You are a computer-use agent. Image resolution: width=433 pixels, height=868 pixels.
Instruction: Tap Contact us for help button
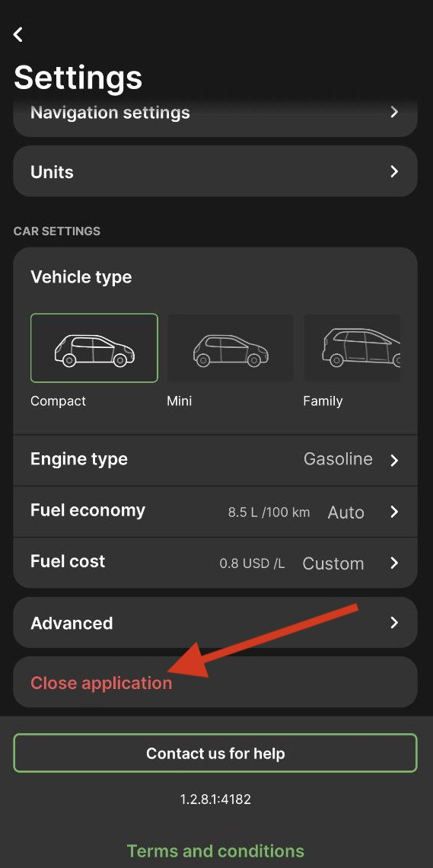click(215, 753)
